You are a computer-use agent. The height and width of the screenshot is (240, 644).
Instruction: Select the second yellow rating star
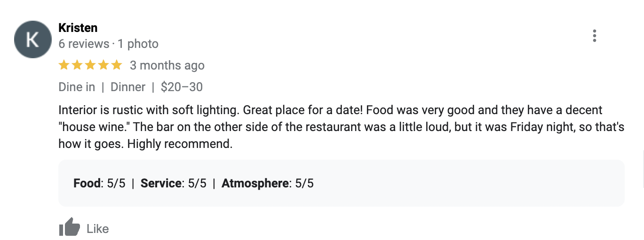point(77,65)
